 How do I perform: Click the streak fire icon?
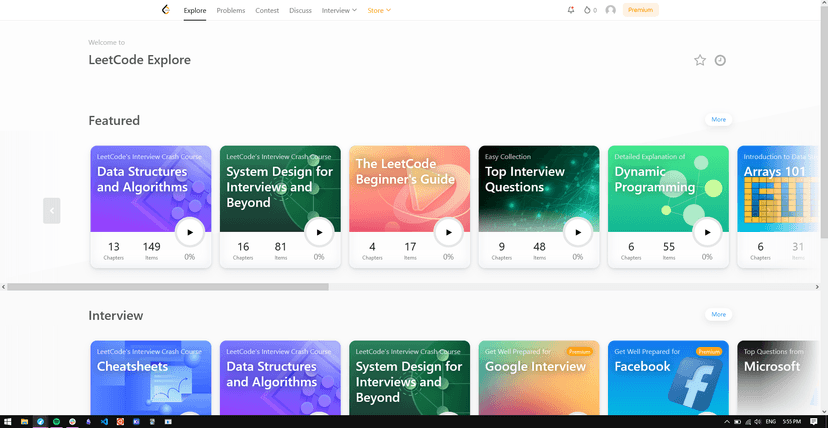click(x=587, y=10)
